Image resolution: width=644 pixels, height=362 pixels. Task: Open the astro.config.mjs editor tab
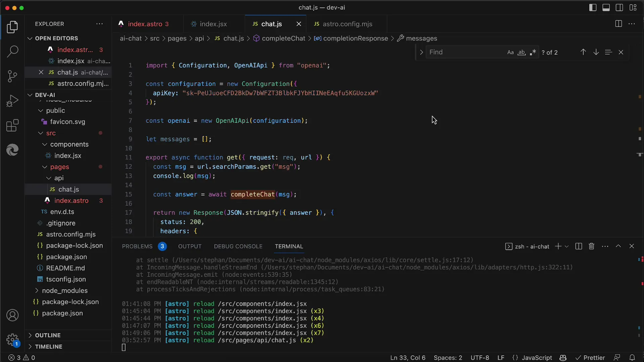point(347,24)
